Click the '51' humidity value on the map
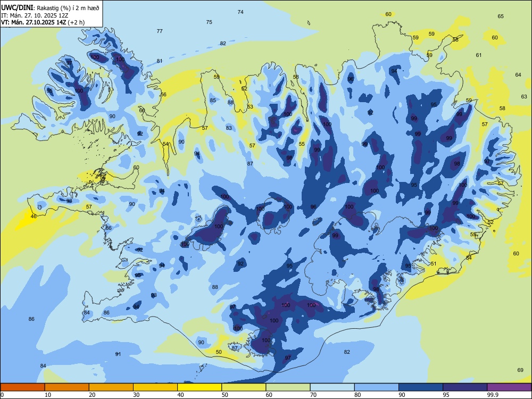 coord(434,264)
